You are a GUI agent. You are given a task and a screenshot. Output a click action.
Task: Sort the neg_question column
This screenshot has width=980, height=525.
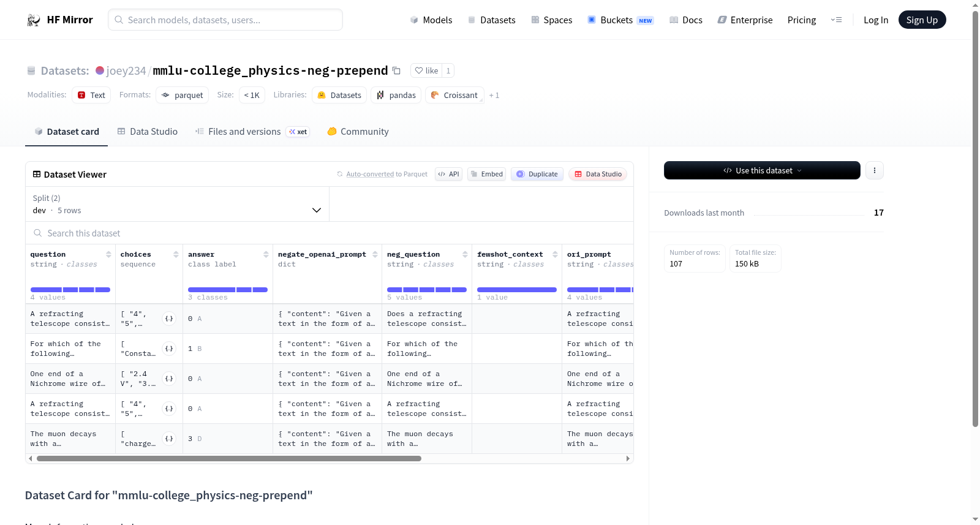[x=465, y=254]
